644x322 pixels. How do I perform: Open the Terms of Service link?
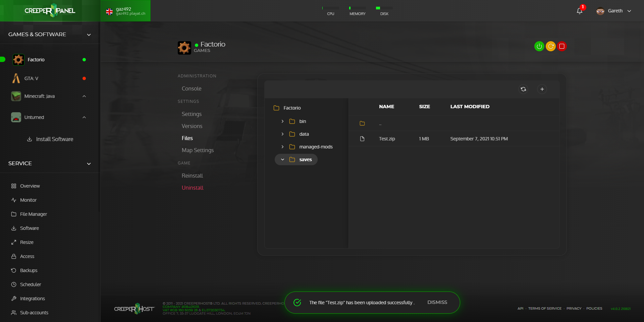tap(545, 308)
